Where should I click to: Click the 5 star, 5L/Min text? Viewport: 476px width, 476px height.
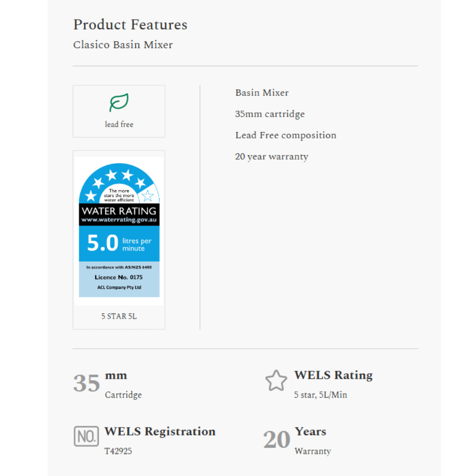click(320, 395)
